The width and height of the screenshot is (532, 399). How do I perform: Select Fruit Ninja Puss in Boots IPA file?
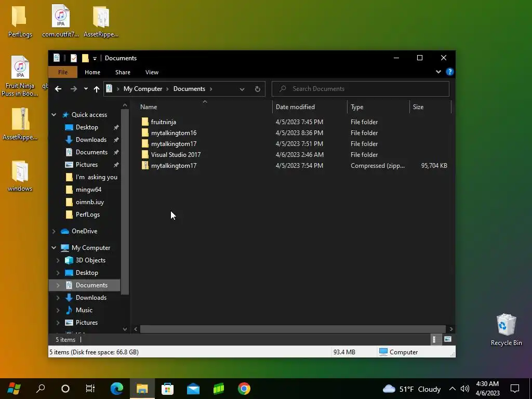pos(20,76)
